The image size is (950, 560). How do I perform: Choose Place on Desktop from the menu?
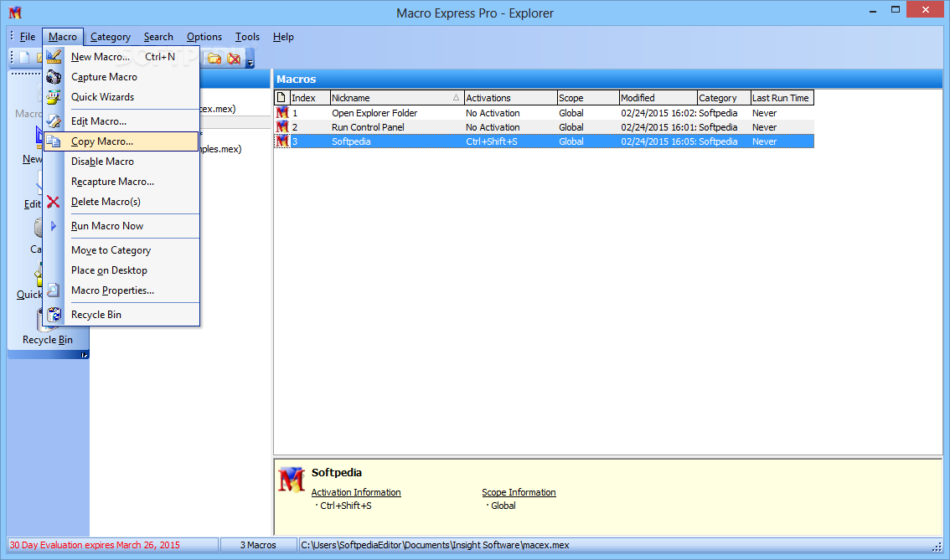121,270
